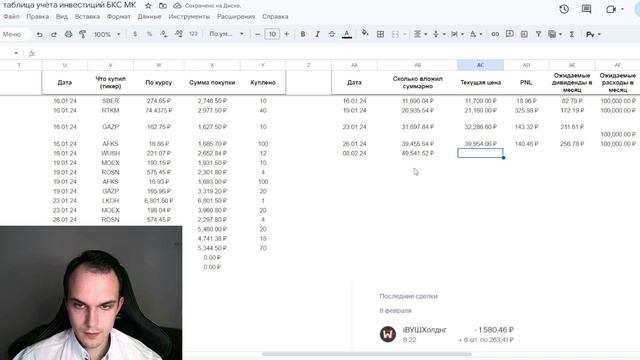
Task: Open version history clock icon
Action: point(564,9)
